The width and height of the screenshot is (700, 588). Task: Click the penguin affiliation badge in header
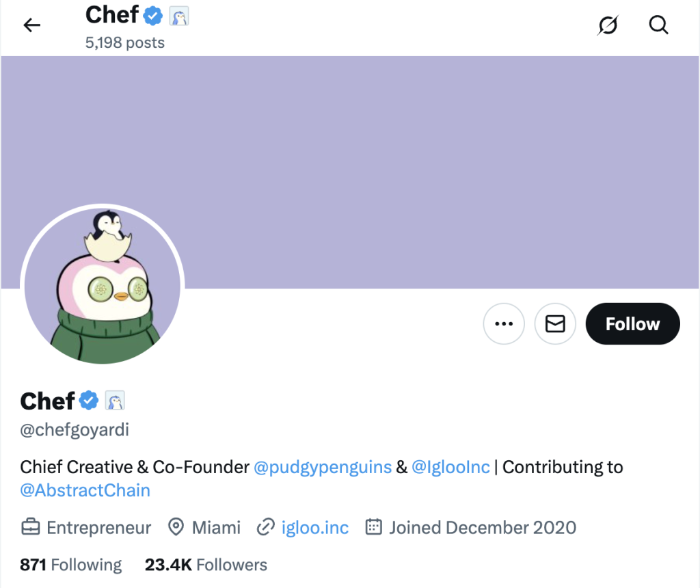tap(179, 16)
